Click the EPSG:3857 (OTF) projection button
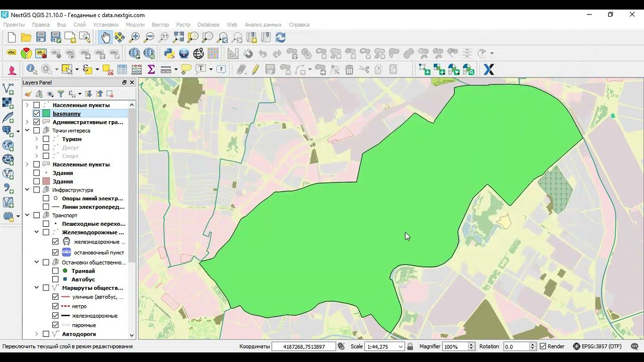Image resolution: width=644 pixels, height=362 pixels. pos(597,346)
